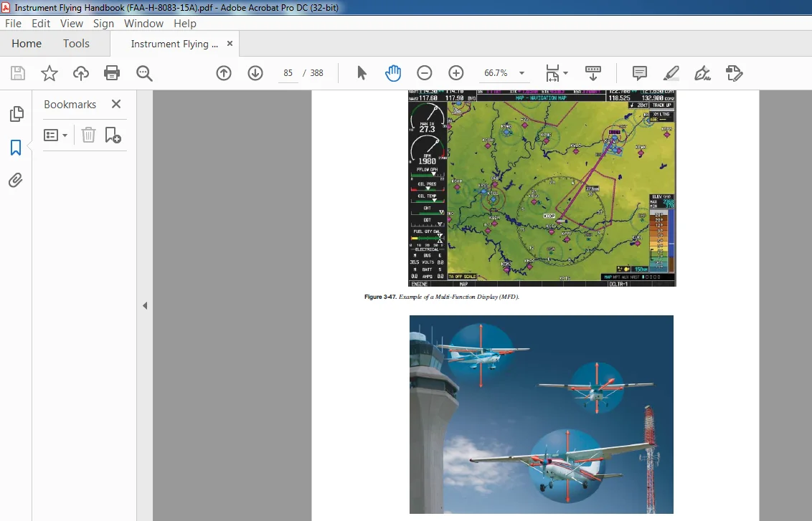Open the Sign menu
The width and height of the screenshot is (812, 521).
[103, 23]
